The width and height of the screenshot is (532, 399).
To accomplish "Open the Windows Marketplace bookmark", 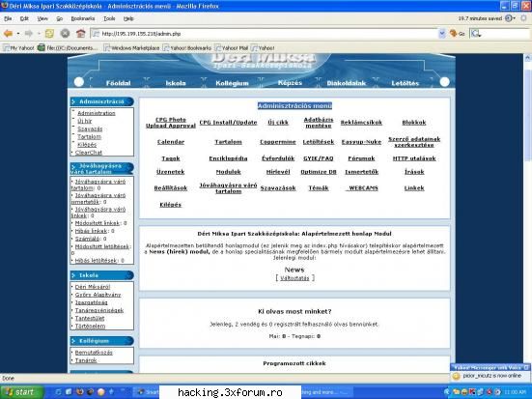I will coord(131,48).
